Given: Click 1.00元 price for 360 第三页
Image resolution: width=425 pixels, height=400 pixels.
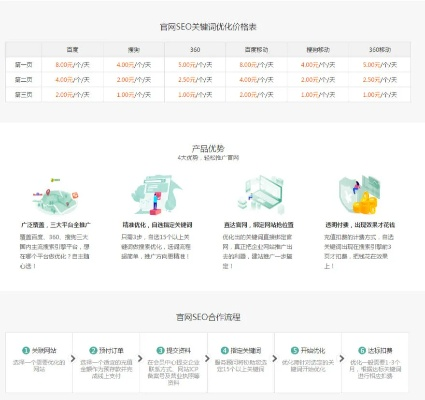Looking at the screenshot, I should [187, 95].
